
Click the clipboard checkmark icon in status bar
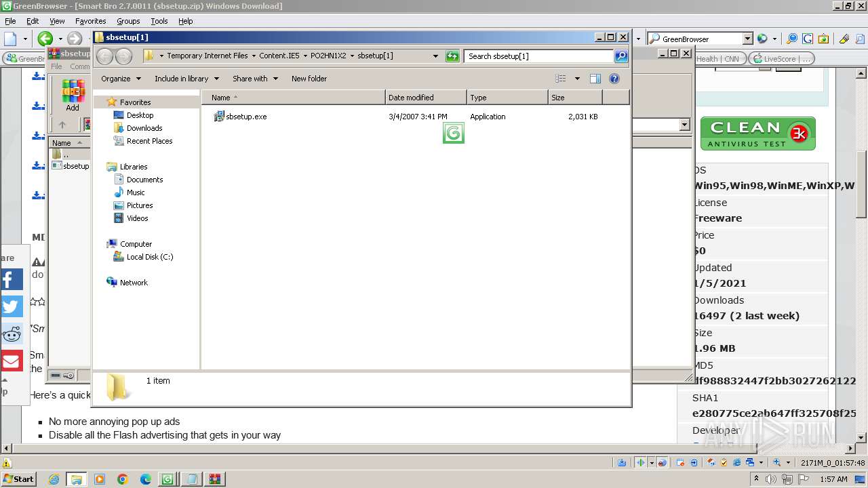724,462
